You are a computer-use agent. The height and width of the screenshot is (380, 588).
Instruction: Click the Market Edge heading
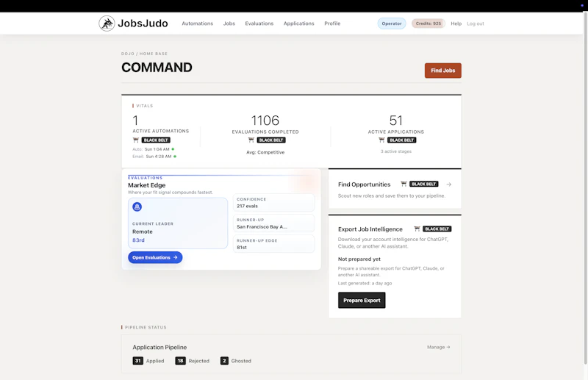click(x=146, y=185)
